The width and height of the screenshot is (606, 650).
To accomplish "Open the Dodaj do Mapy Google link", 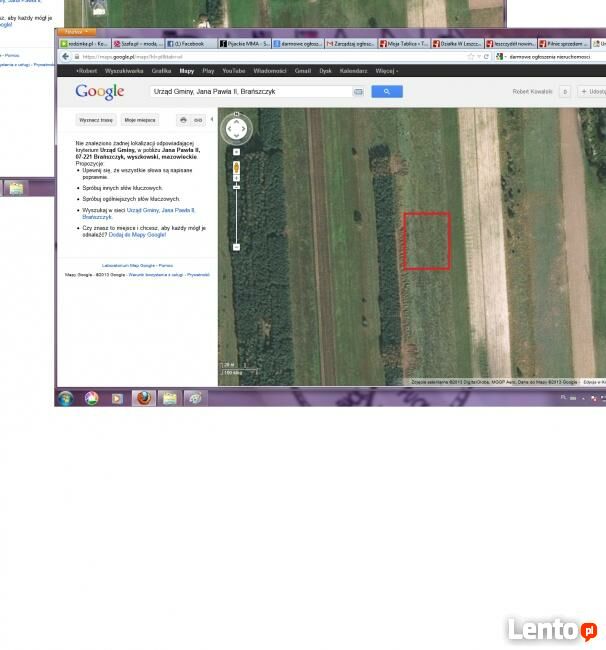I will [x=137, y=235].
